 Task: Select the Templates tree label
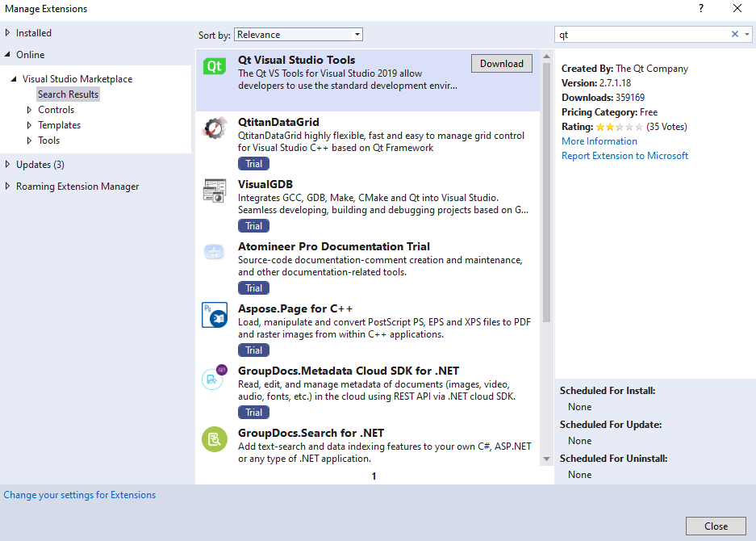click(x=60, y=125)
